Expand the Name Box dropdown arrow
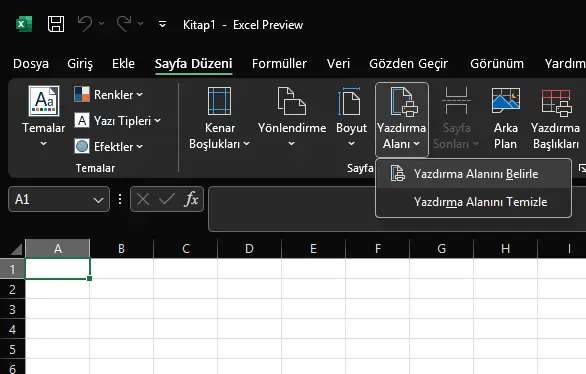The image size is (586, 374). [98, 200]
